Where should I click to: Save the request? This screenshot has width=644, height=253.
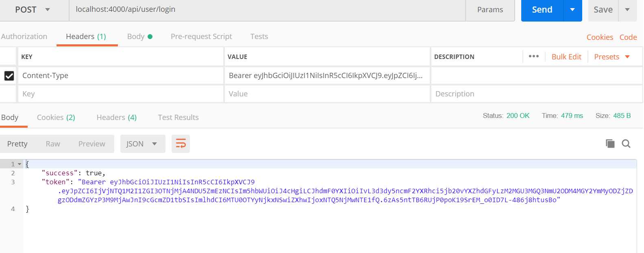(603, 10)
